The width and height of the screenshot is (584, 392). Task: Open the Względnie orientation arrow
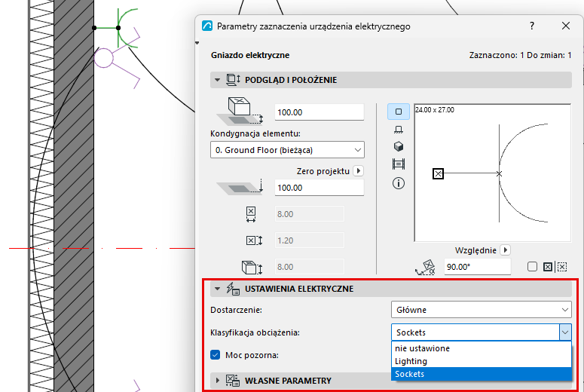pos(505,250)
